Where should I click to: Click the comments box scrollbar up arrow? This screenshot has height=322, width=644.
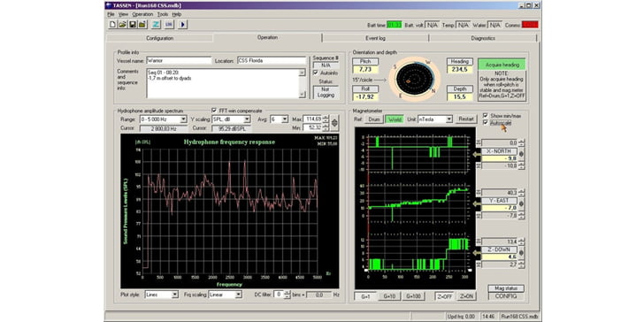tap(303, 73)
